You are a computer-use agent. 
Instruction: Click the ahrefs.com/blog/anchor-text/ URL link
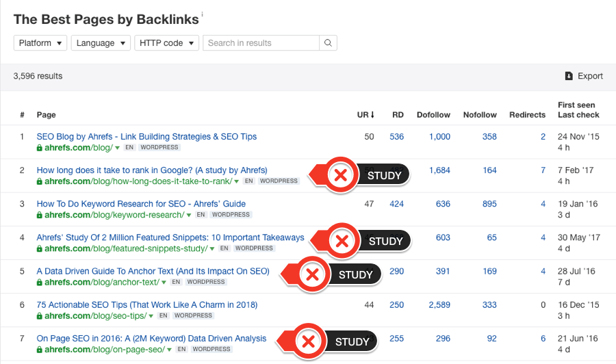102,282
